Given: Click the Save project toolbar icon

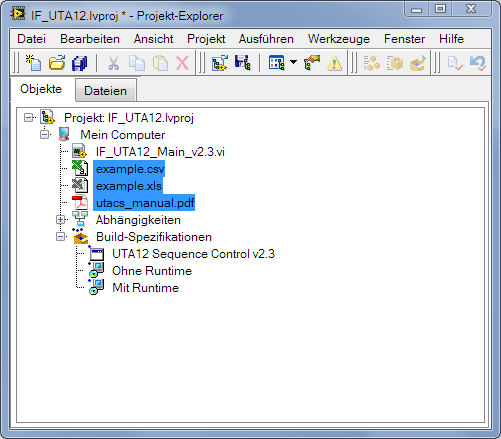Looking at the screenshot, I should click(243, 63).
